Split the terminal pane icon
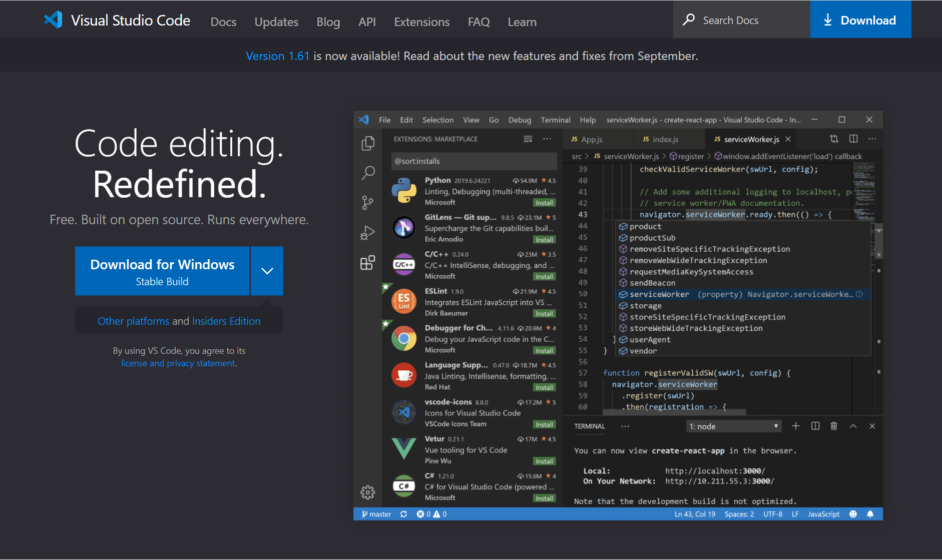The image size is (942, 560). point(815,426)
